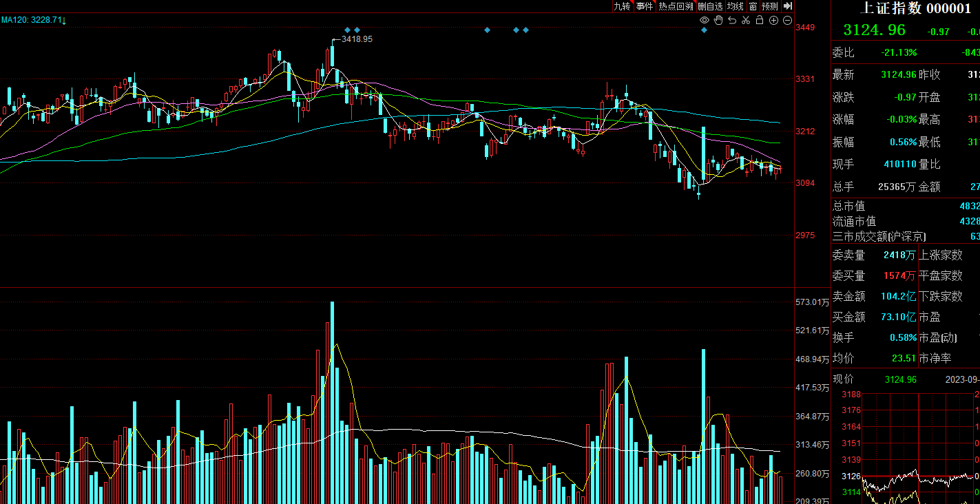
Task: Open the 事件 events button
Action: pos(645,6)
